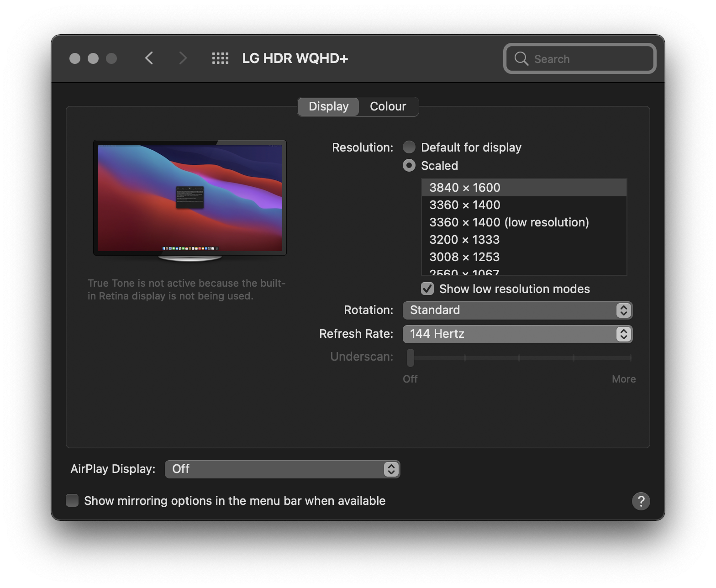This screenshot has height=588, width=716.
Task: Click the Underscan slider handle
Action: [410, 357]
